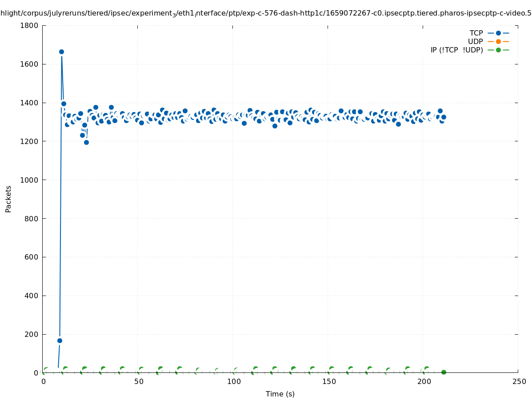This screenshot has width=532, height=400.
Task: Click the Time (s) x-axis label
Action: 280,394
